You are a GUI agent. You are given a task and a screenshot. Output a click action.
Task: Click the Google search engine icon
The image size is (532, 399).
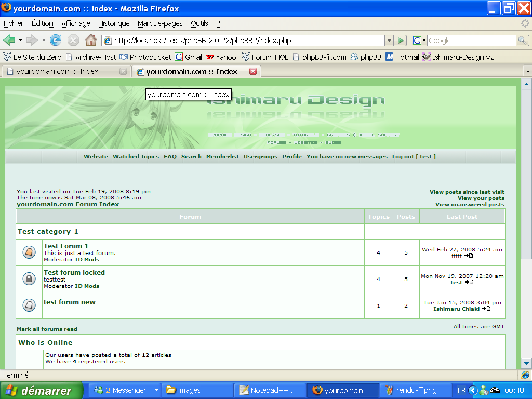click(x=417, y=41)
